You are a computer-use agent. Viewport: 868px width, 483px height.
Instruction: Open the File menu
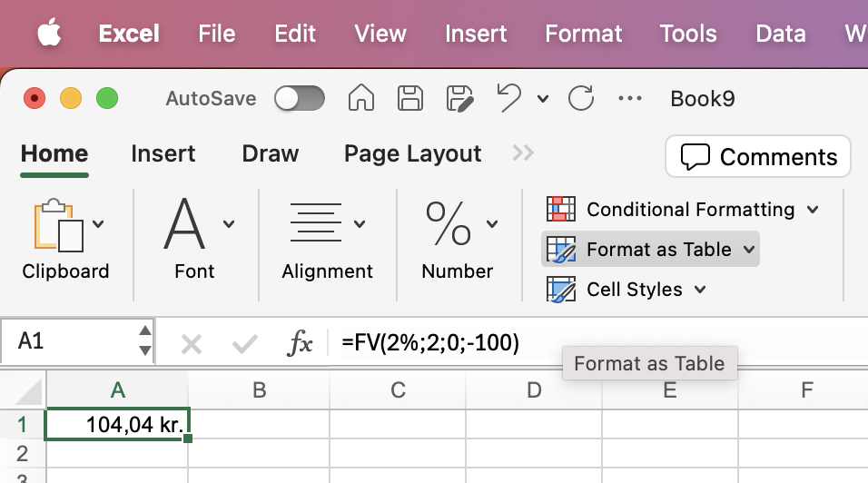pyautogui.click(x=217, y=34)
